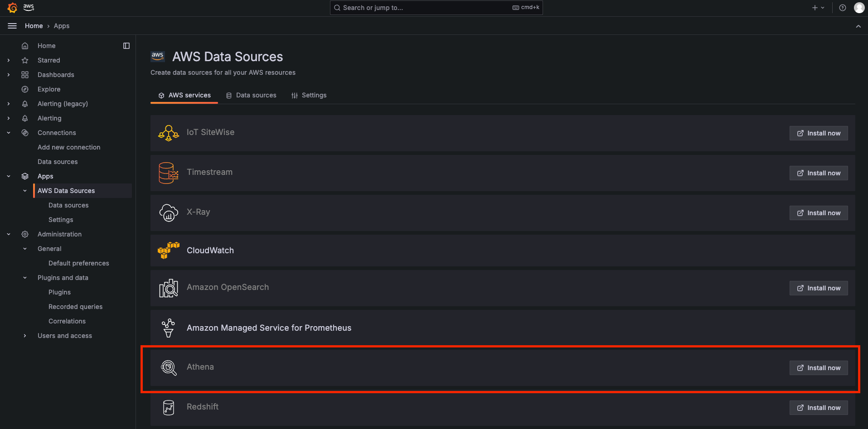Click Install now for Timestream
The width and height of the screenshot is (868, 429).
[x=818, y=173]
